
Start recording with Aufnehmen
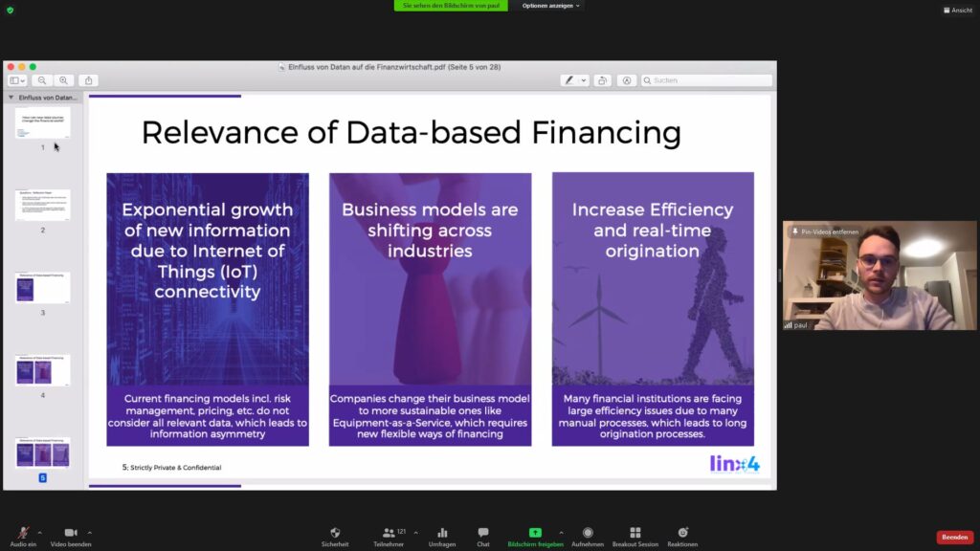coord(588,536)
